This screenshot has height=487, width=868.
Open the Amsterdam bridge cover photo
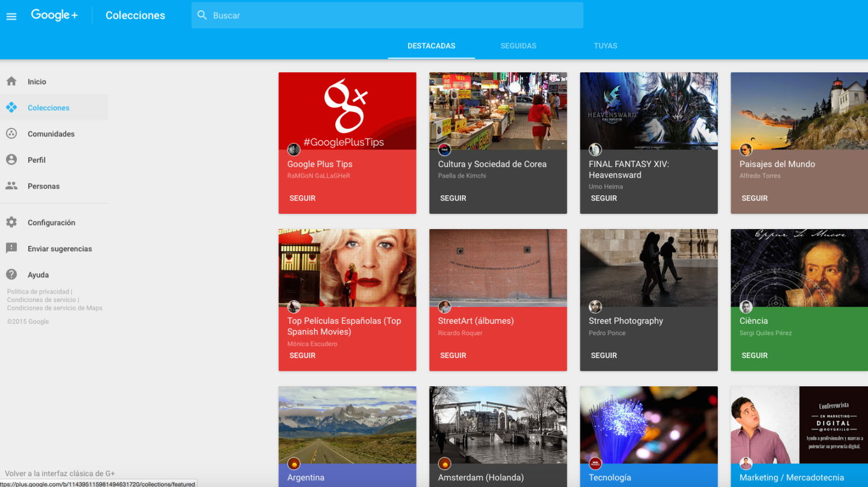pyautogui.click(x=498, y=425)
